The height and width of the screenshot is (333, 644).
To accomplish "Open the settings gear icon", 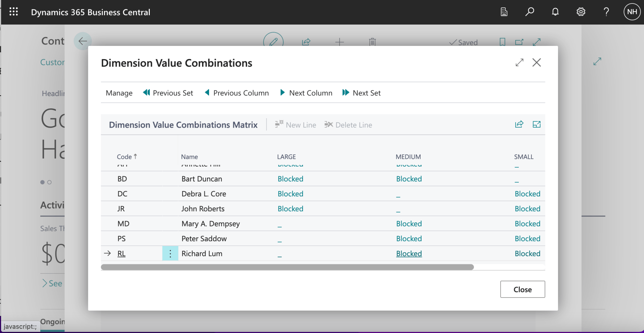I will point(581,12).
